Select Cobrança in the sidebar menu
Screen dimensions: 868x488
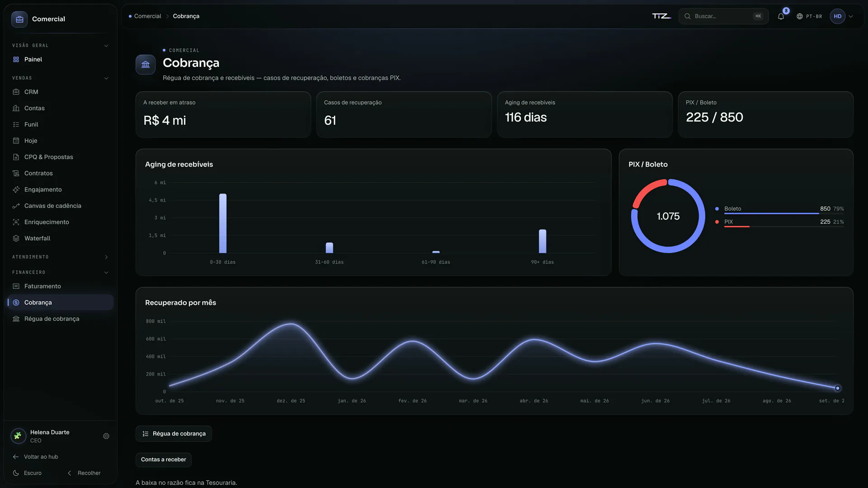click(x=60, y=302)
